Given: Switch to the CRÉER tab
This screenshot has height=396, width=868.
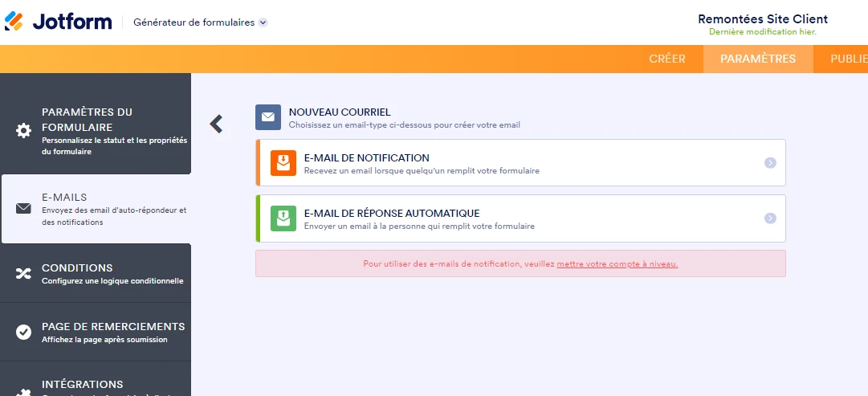Looking at the screenshot, I should 667,59.
